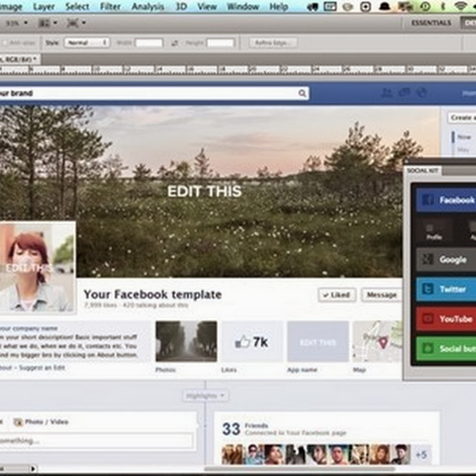Click the thumbs-up icon beside 7k
476x476 pixels.
pos(242,343)
